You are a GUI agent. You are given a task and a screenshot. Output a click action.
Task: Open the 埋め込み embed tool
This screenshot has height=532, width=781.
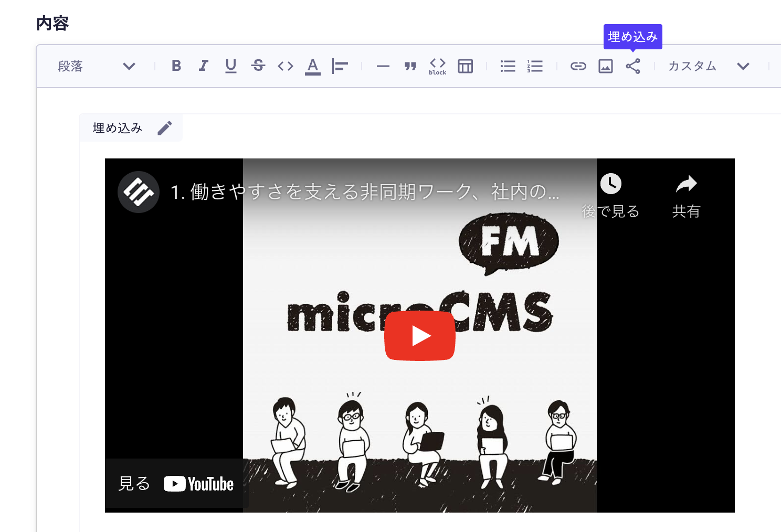coord(633,66)
